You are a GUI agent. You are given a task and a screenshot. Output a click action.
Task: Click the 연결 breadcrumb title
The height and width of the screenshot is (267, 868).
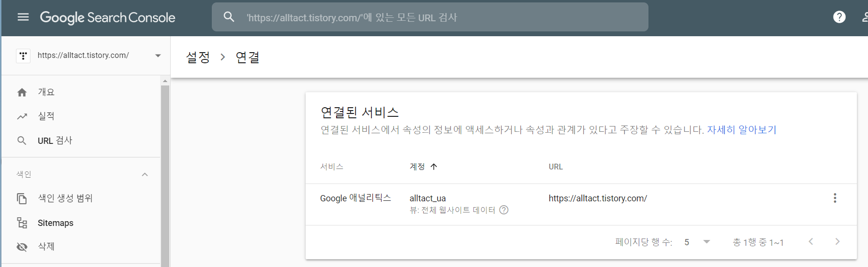pyautogui.click(x=248, y=57)
